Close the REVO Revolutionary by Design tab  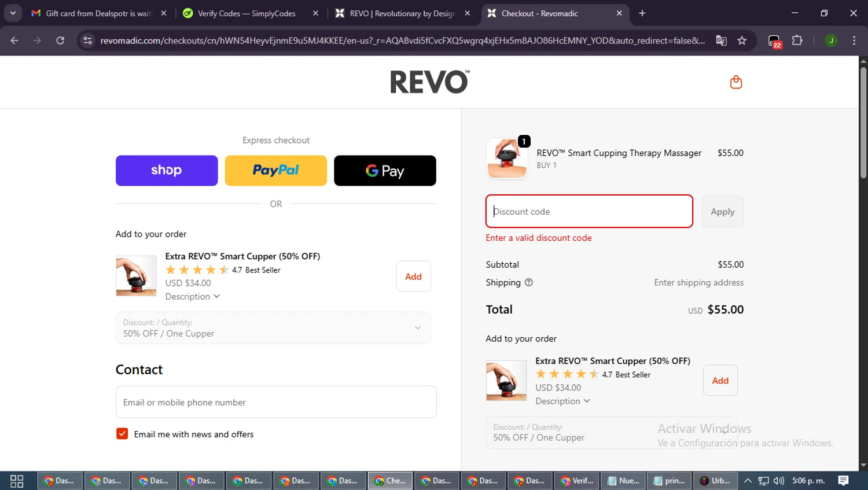pyautogui.click(x=468, y=13)
